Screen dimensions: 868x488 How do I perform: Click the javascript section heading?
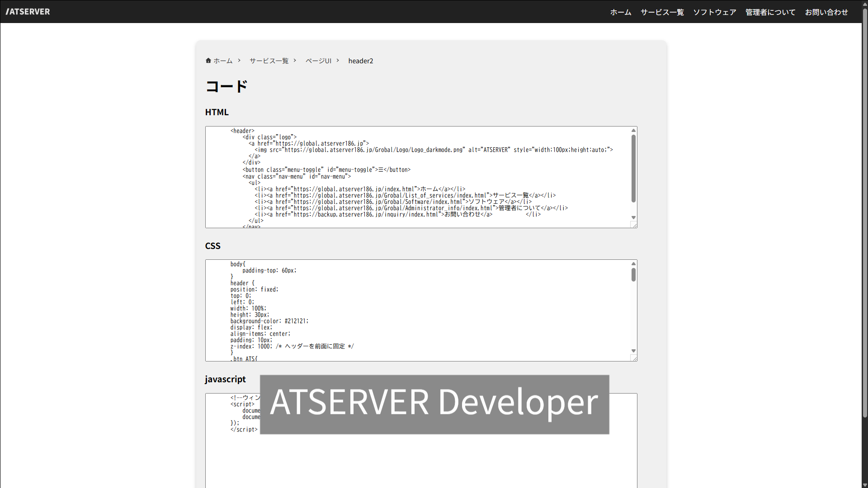225,379
